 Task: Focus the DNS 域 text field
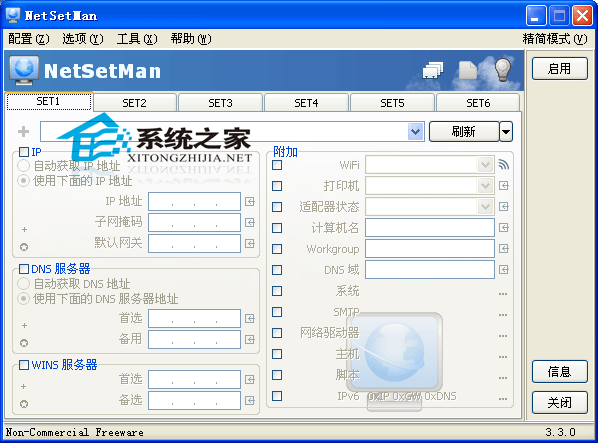430,270
